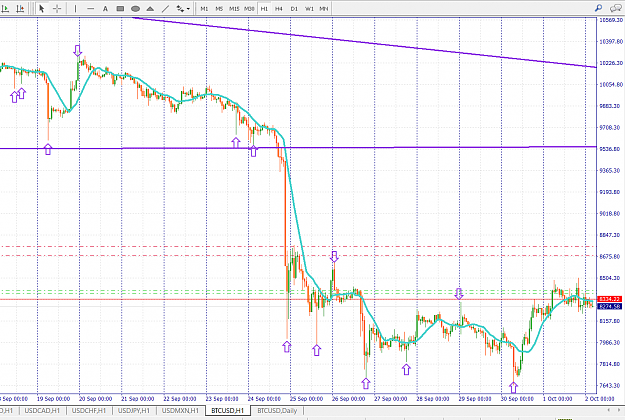
Task: Toggle the active H1 timeframe button
Action: click(264, 8)
